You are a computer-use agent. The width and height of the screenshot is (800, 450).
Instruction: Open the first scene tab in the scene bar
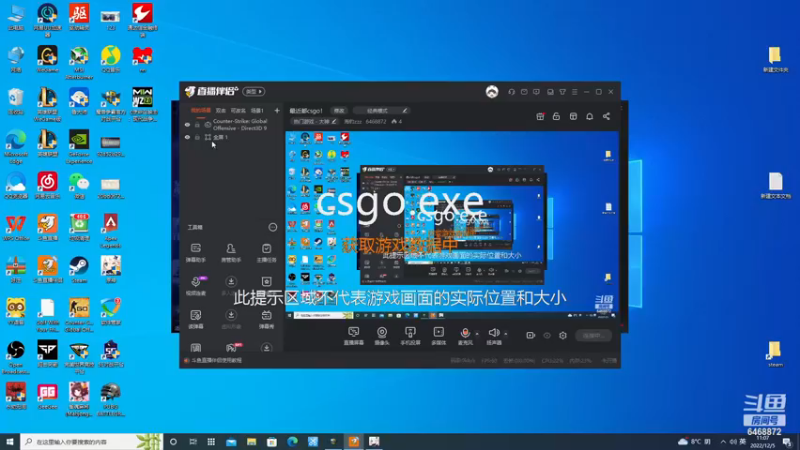point(201,110)
